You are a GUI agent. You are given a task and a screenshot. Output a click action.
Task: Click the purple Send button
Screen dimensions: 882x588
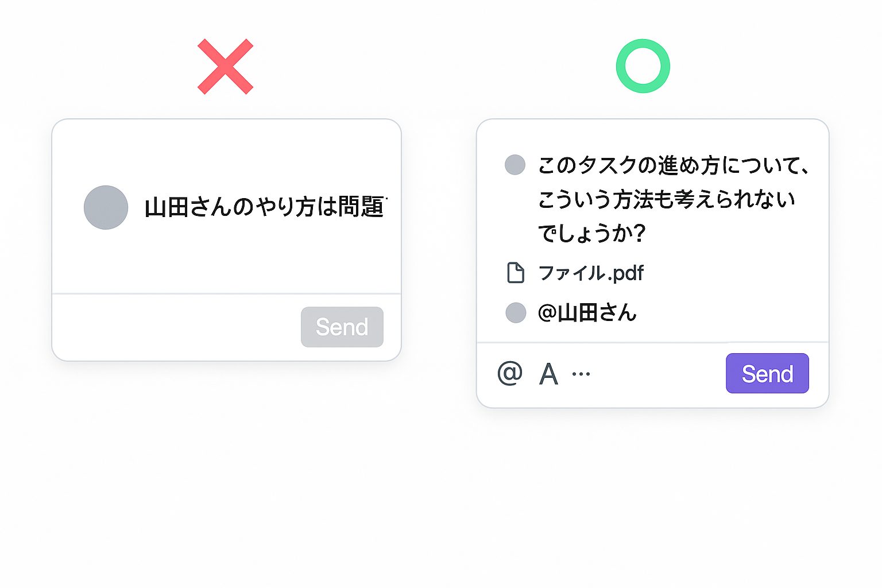coord(767,373)
